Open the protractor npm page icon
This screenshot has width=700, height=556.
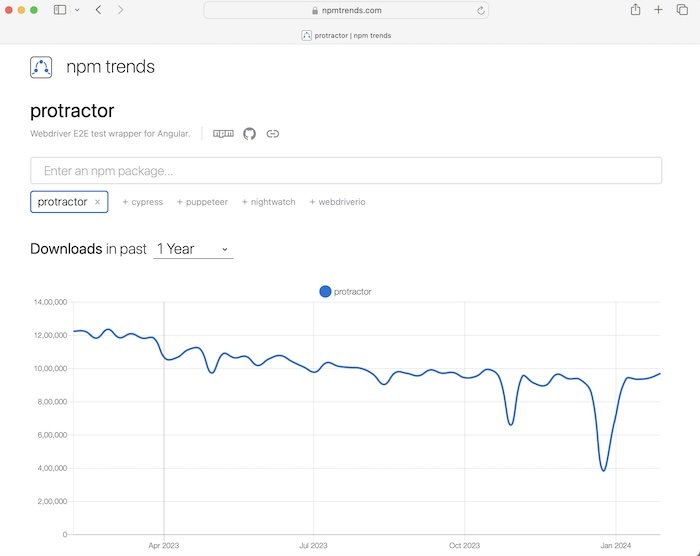click(x=223, y=133)
